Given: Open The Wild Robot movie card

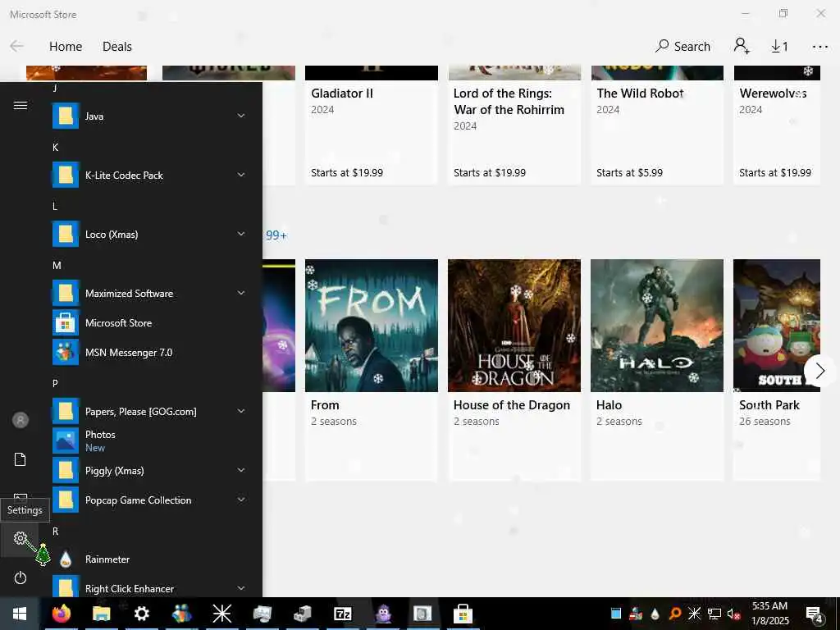Looking at the screenshot, I should click(657, 126).
